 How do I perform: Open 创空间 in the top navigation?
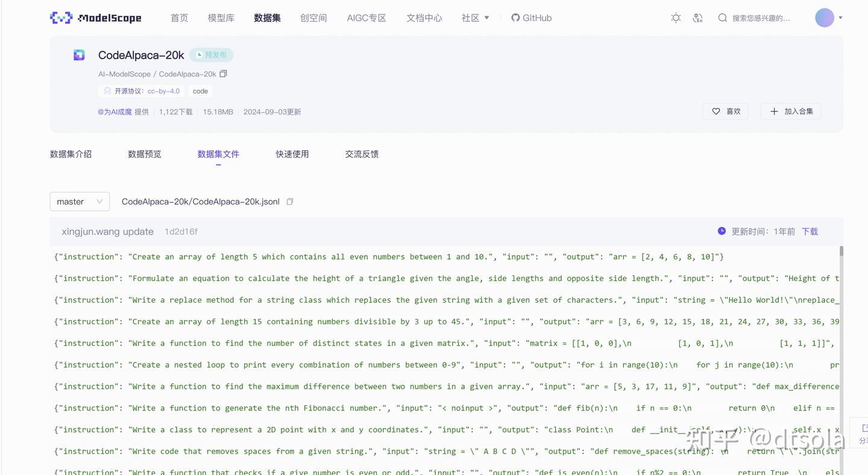pos(313,18)
